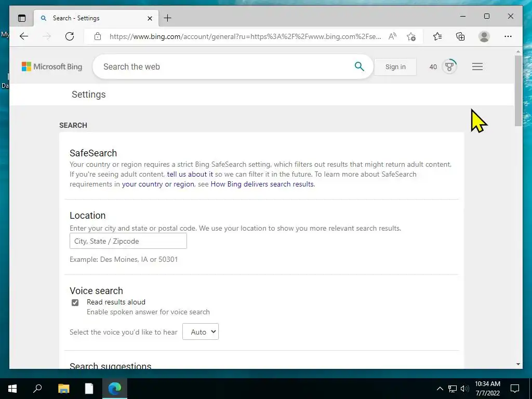This screenshot has width=532, height=399.
Task: Click the magnifier search icon in Bing box
Action: (360, 66)
